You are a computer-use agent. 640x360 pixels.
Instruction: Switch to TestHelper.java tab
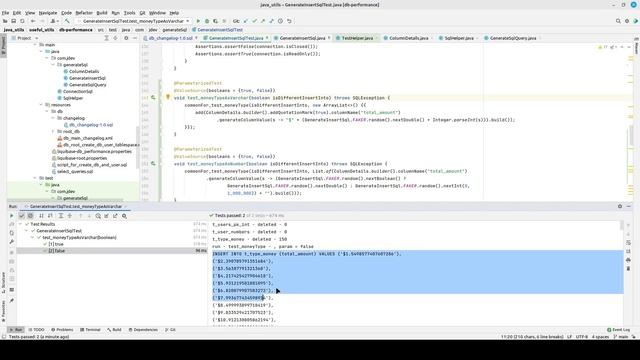tap(357, 38)
